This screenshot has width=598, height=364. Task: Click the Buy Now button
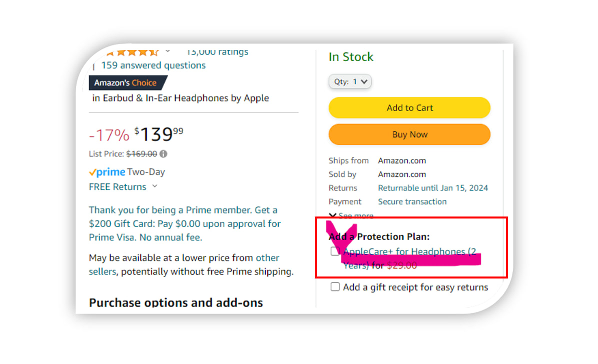pos(410,134)
